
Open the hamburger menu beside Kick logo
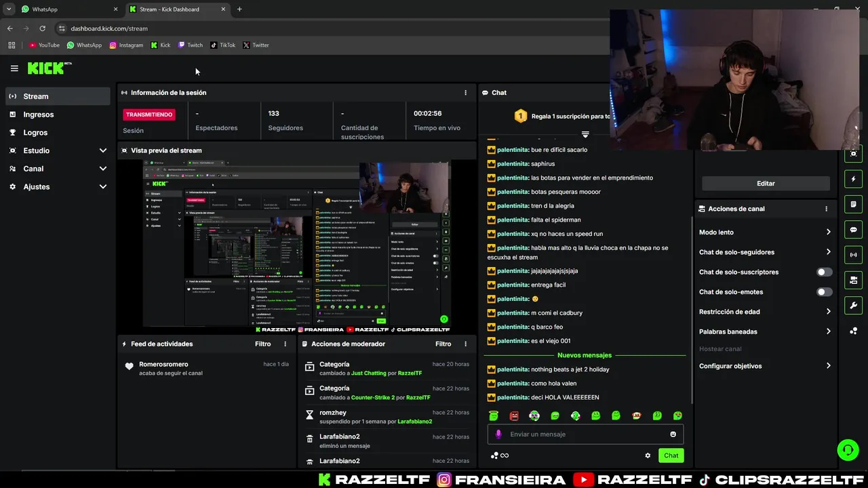coord(14,68)
